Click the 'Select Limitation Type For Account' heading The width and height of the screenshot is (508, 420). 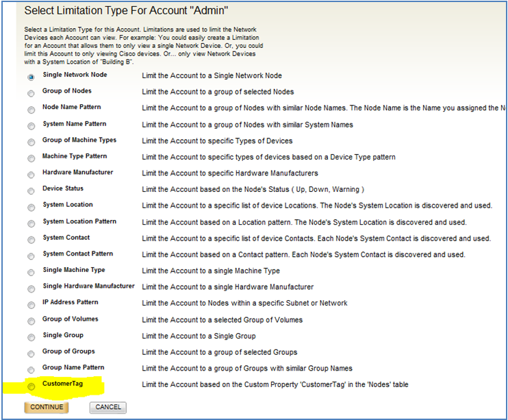click(126, 11)
